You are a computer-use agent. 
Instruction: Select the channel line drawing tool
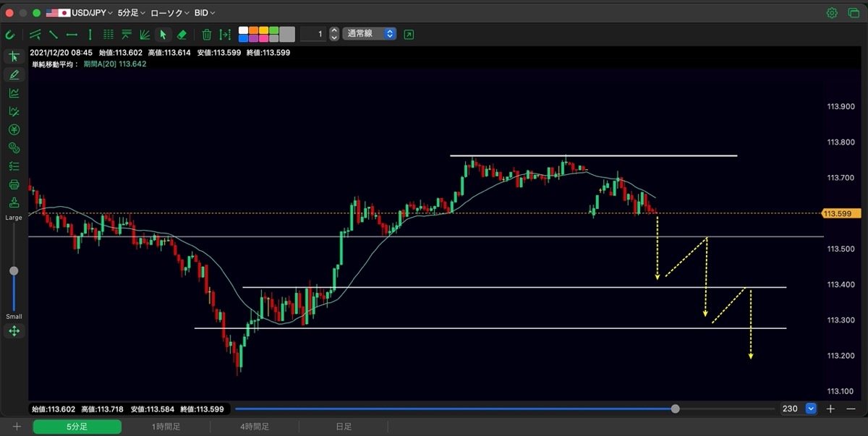point(35,34)
